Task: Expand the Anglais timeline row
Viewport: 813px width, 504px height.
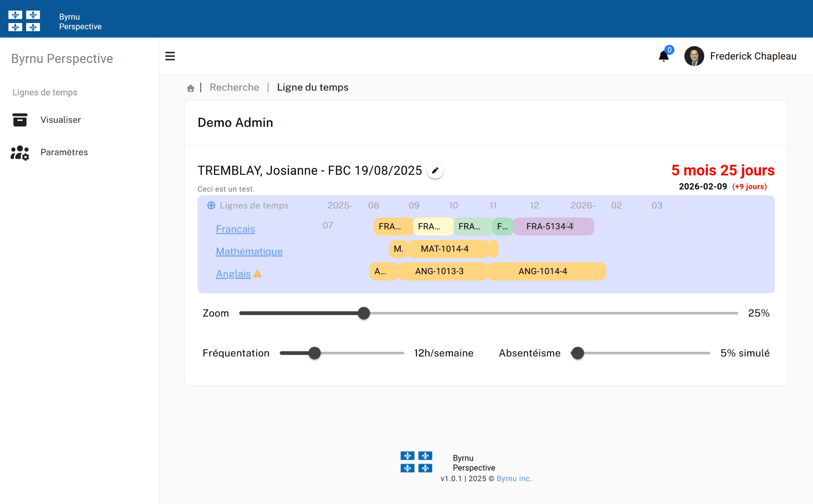Action: tap(233, 274)
